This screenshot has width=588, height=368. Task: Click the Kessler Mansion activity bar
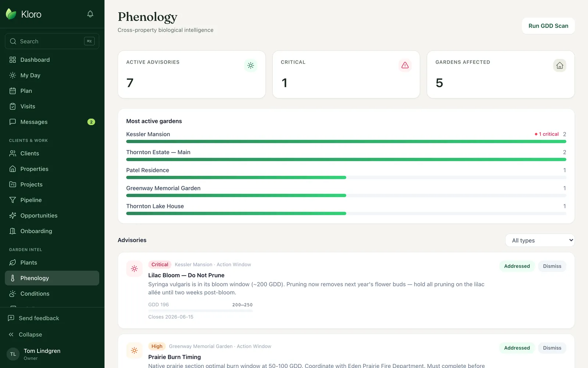(346, 141)
